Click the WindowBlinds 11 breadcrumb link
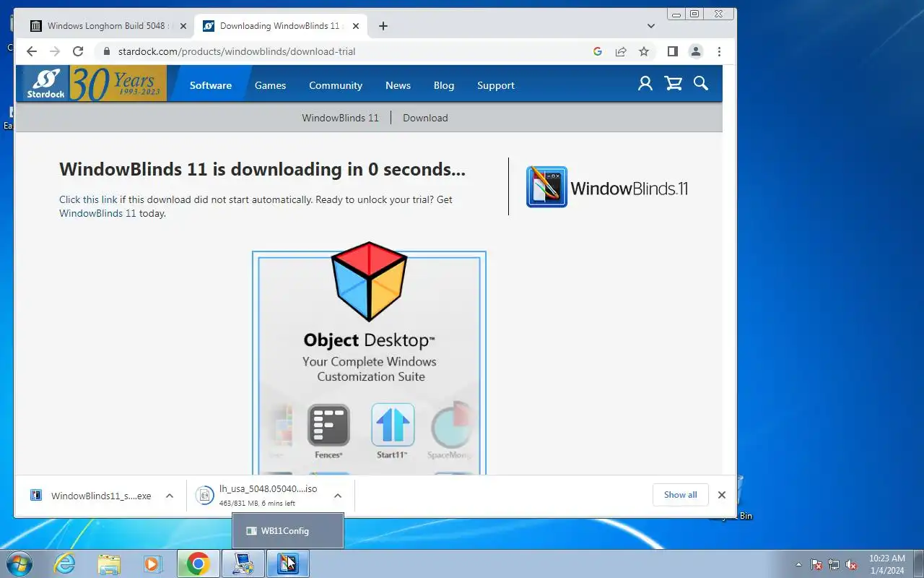Image resolution: width=924 pixels, height=578 pixels. pyautogui.click(x=340, y=118)
